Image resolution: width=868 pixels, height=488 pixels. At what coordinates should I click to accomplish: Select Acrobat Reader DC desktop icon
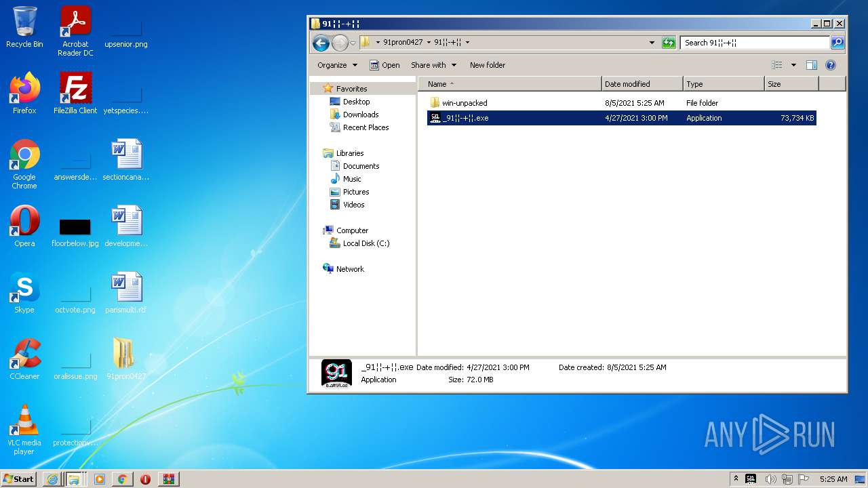pos(75,30)
